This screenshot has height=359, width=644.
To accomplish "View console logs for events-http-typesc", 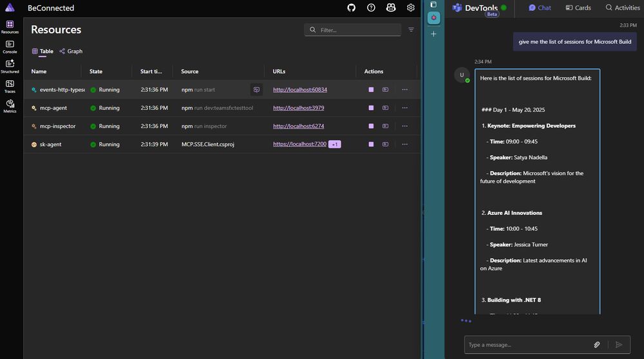I will tap(385, 89).
